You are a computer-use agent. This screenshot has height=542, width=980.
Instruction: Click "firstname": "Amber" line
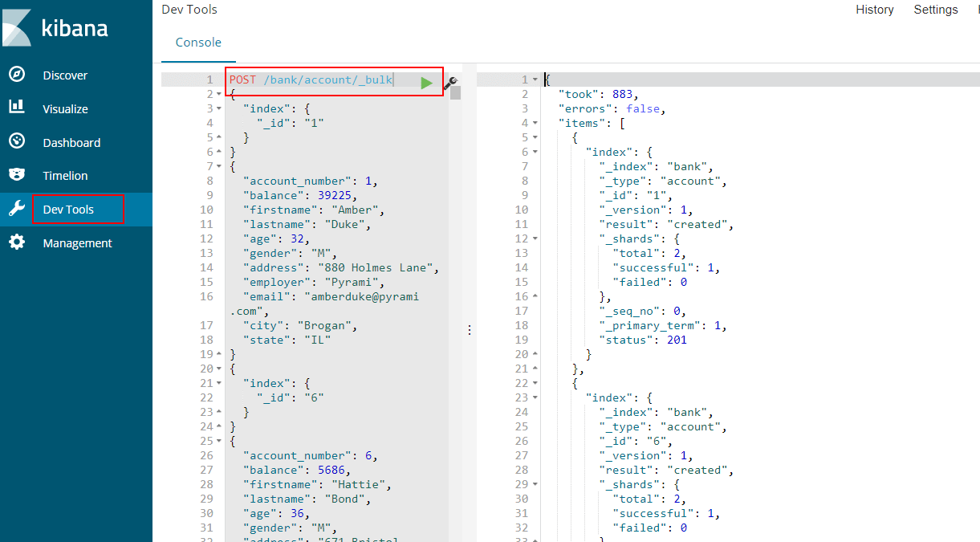314,210
